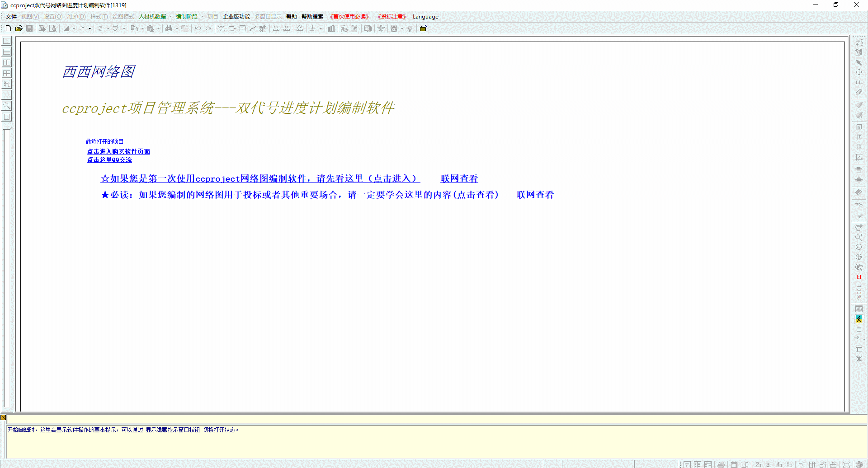Select the eraser tool in right toolbar

[859, 92]
